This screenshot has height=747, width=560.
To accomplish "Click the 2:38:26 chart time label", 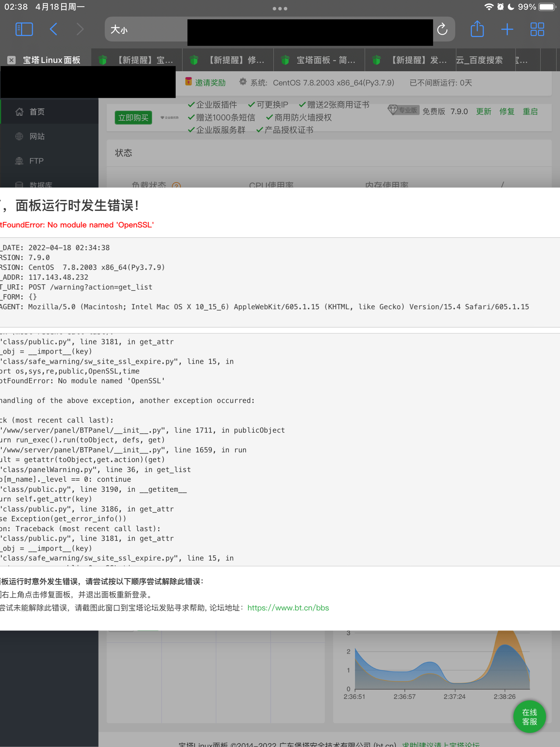I will 504,697.
